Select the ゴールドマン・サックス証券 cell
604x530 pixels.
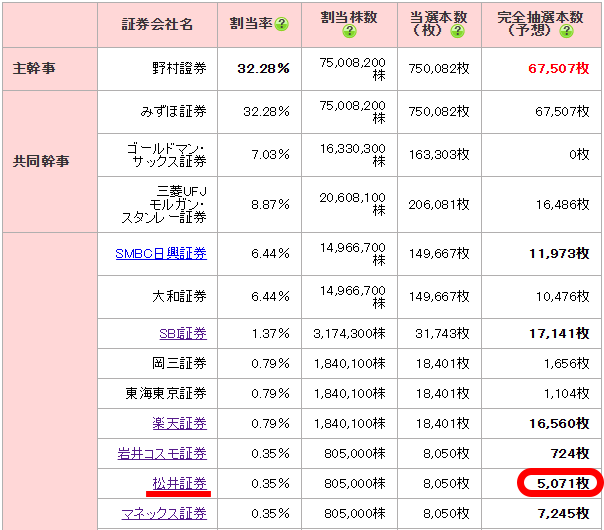[158, 155]
